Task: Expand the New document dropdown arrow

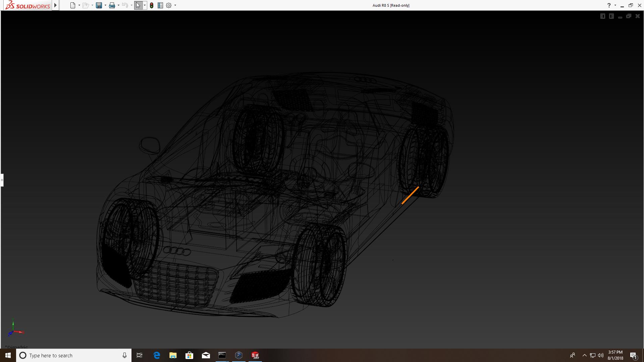Action: coord(79,5)
